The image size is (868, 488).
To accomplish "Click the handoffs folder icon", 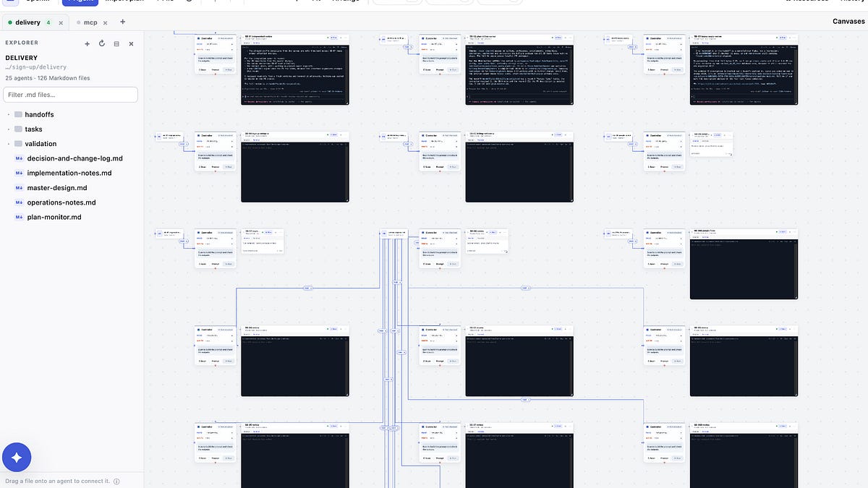I will click(18, 114).
